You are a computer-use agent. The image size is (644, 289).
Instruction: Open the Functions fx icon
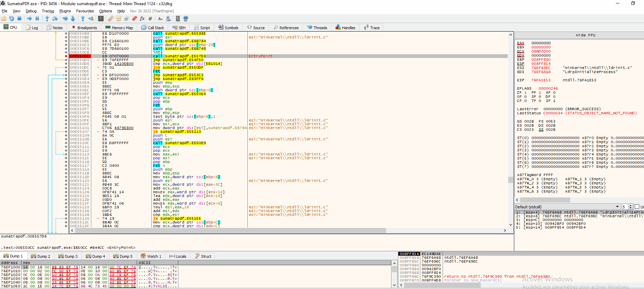(x=142, y=19)
